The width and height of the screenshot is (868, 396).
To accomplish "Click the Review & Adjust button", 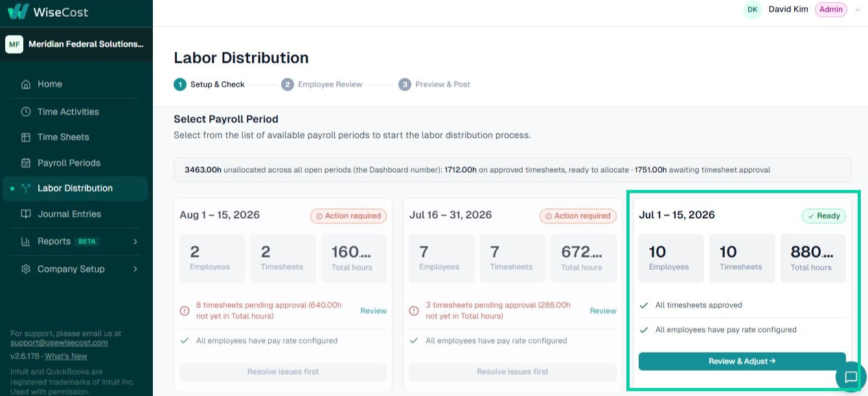I will click(x=742, y=361).
